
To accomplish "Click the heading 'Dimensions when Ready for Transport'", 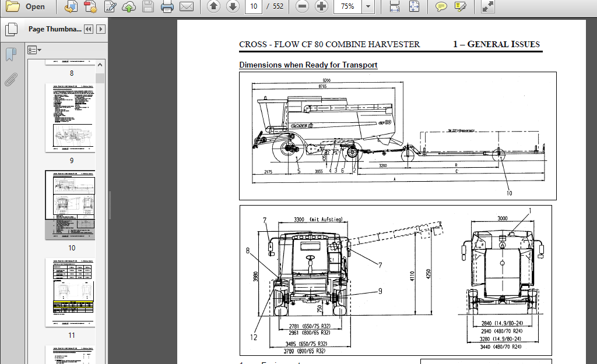I will pyautogui.click(x=308, y=65).
